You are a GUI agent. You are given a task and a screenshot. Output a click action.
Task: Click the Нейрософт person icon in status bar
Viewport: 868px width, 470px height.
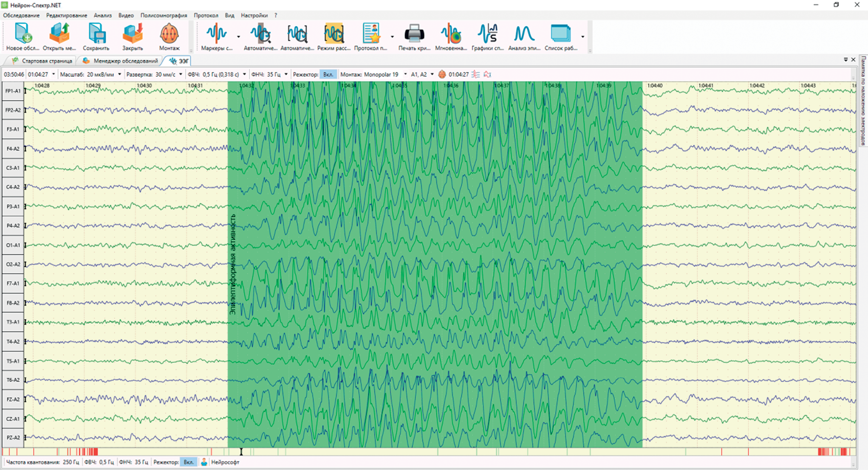tap(204, 462)
